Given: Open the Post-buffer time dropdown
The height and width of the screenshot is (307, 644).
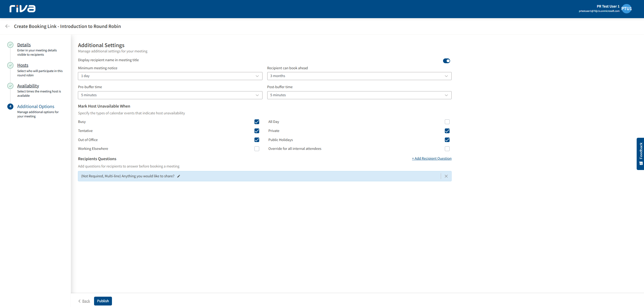Looking at the screenshot, I should tap(359, 95).
